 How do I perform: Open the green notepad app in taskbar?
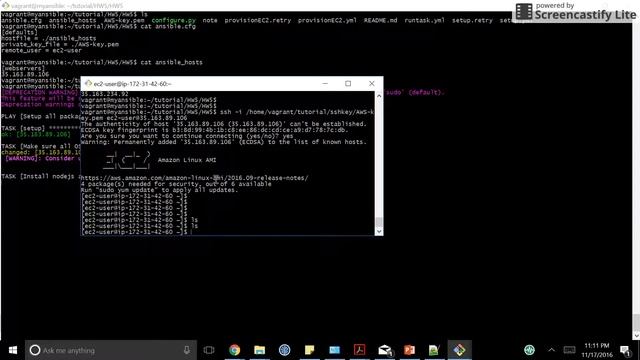pos(434,350)
